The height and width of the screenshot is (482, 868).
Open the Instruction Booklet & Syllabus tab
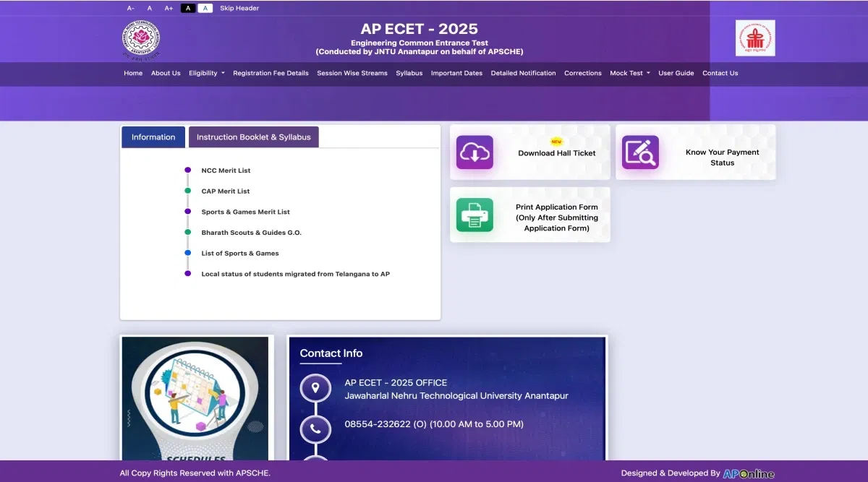[253, 137]
